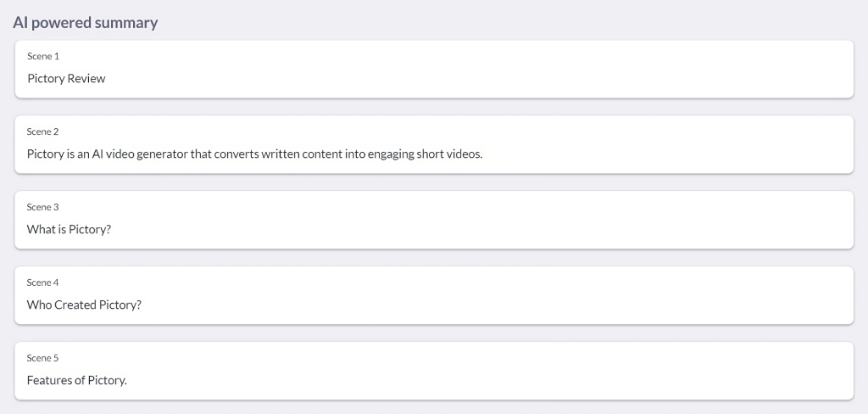Click the word "Review" in Scene 1
The width and height of the screenshot is (868, 414).
(x=88, y=79)
